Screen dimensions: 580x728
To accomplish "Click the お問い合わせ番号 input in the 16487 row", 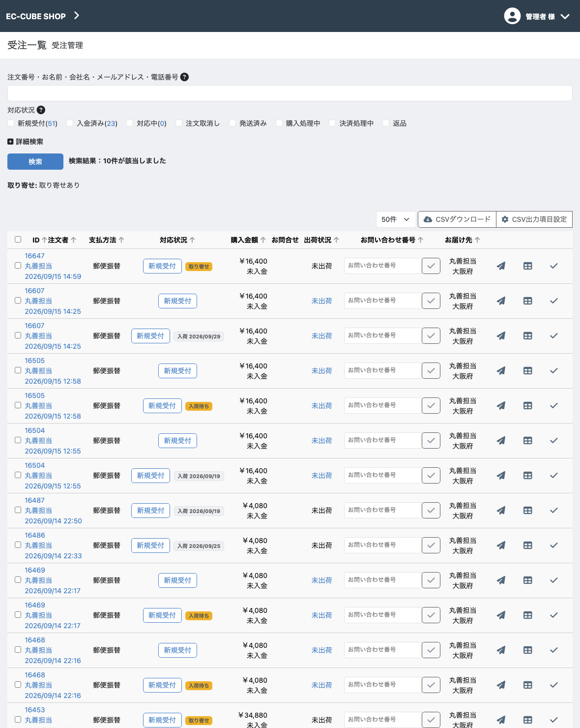I will point(383,510).
